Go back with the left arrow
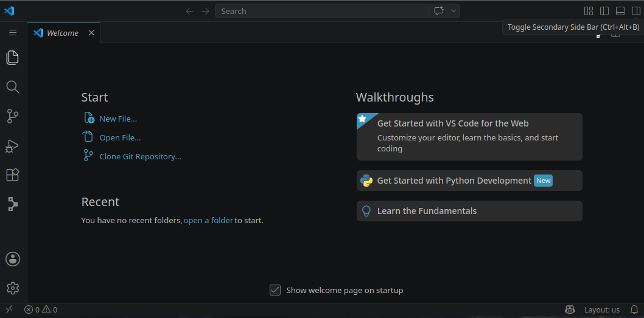This screenshot has width=644, height=318. [x=189, y=11]
